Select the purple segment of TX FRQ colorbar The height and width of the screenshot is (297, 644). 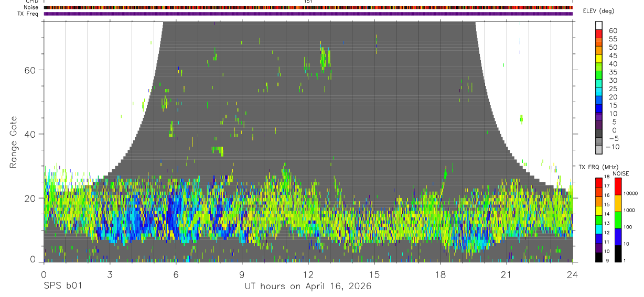tap(599, 247)
